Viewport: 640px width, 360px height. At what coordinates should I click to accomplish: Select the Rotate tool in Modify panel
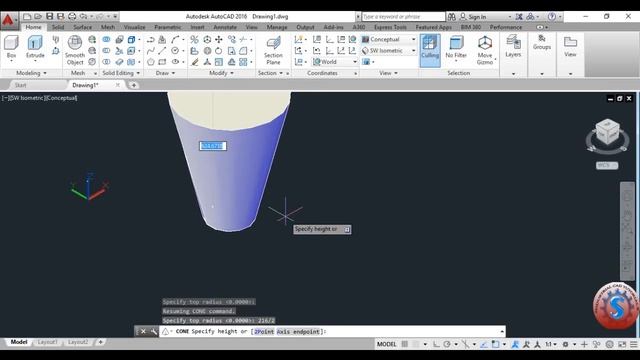point(219,51)
